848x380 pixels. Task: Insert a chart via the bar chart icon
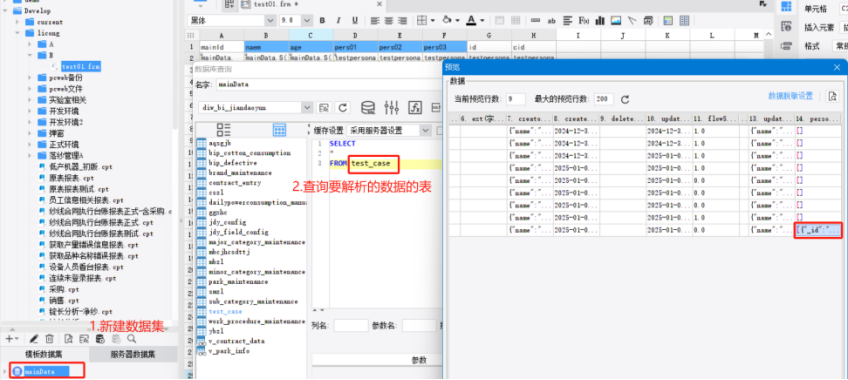point(599,21)
